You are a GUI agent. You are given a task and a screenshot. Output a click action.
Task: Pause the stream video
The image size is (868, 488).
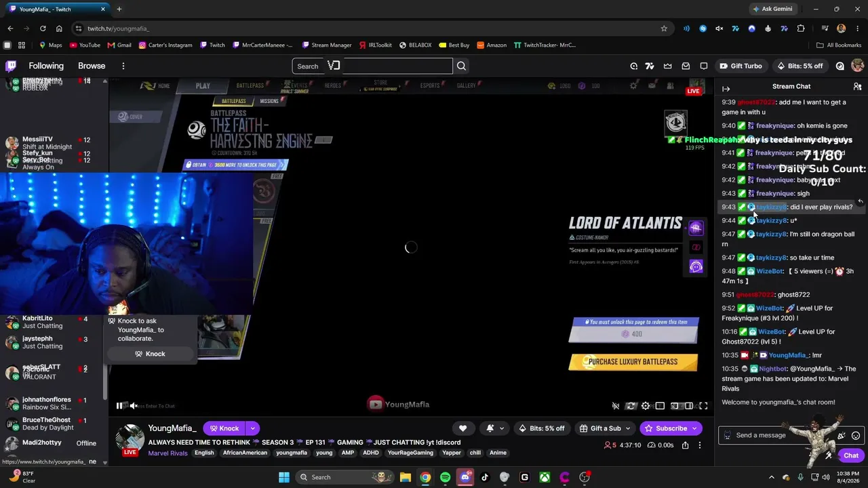pyautogui.click(x=119, y=406)
